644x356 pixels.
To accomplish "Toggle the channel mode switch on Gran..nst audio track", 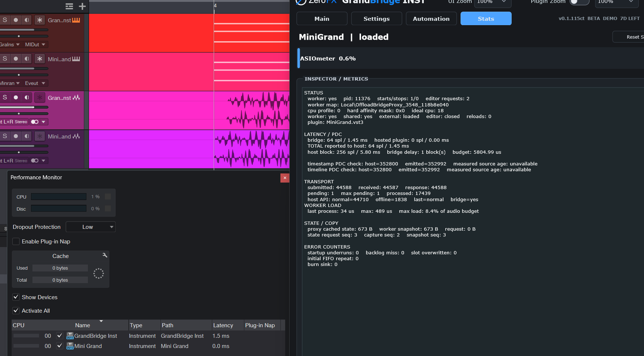I will coord(35,122).
